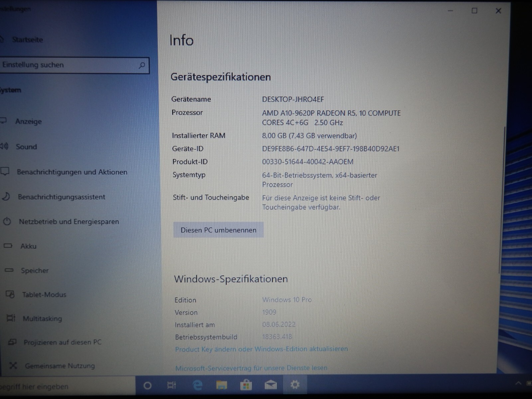Viewport: 532px width, 399px height.
Task: Click taskbar search box
Action: point(68,386)
